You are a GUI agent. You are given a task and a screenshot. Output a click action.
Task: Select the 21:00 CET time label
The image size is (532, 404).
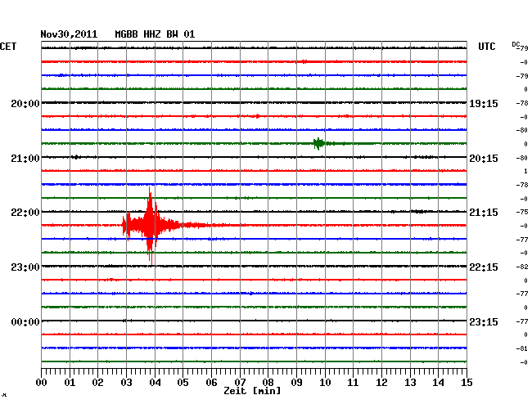pyautogui.click(x=25, y=159)
